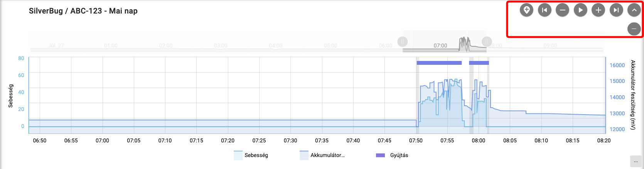Click the minus button beside play
Screen dimensions: 644x169
pos(562,10)
